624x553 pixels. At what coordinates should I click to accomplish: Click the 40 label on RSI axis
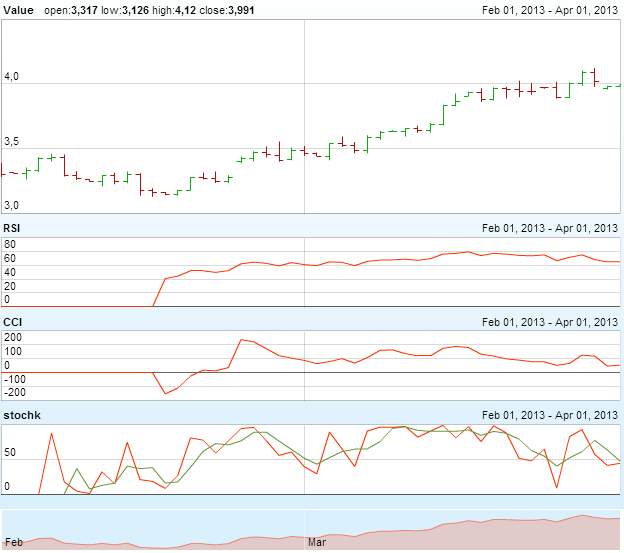coord(10,272)
